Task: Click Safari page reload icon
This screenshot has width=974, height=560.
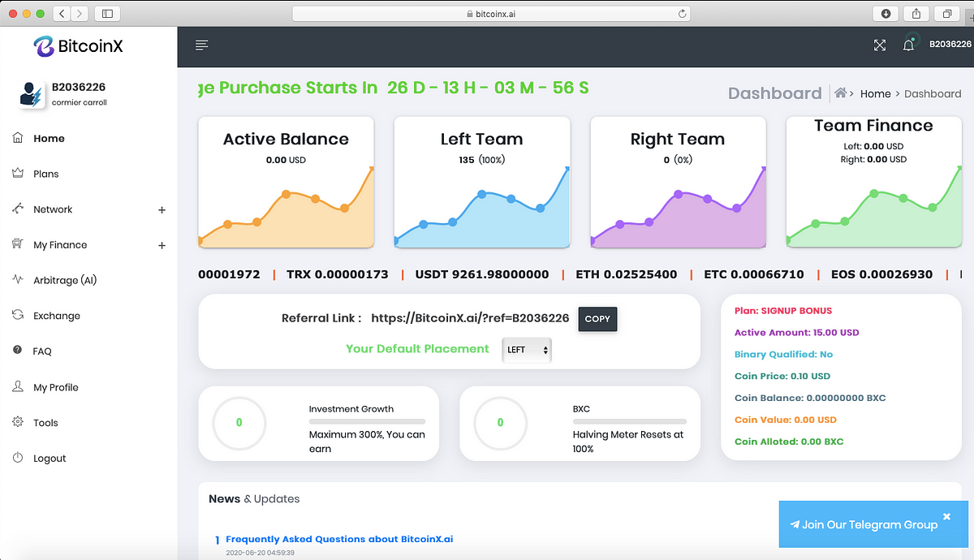Action: (682, 13)
